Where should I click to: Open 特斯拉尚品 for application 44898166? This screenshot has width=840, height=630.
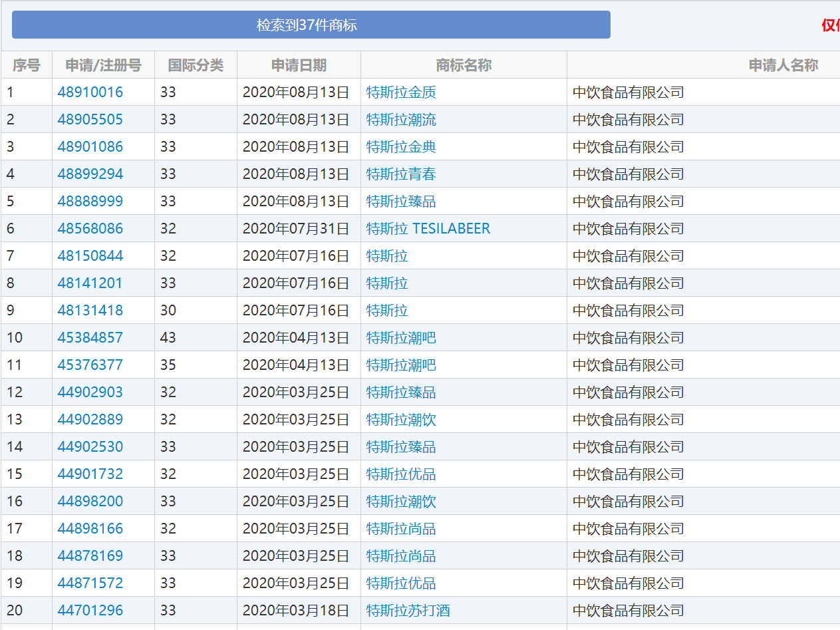[401, 529]
